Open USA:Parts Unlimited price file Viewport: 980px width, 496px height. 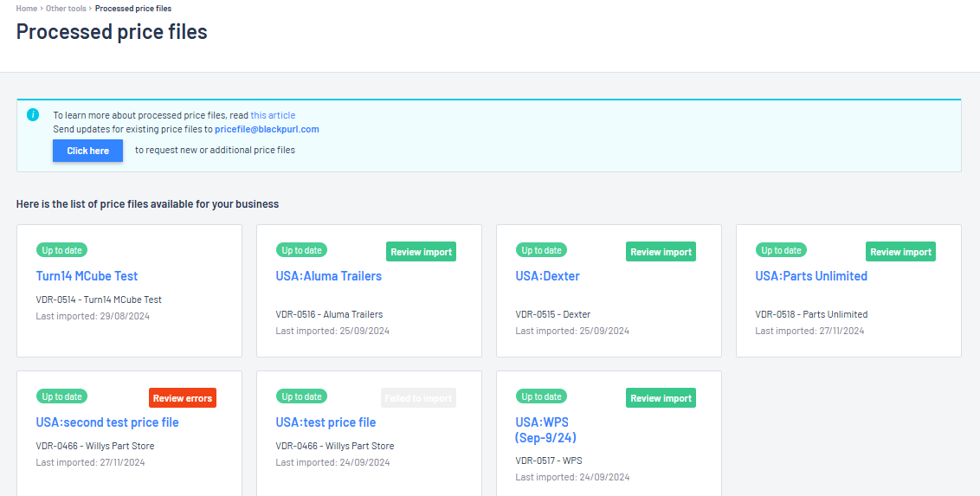[x=811, y=275]
